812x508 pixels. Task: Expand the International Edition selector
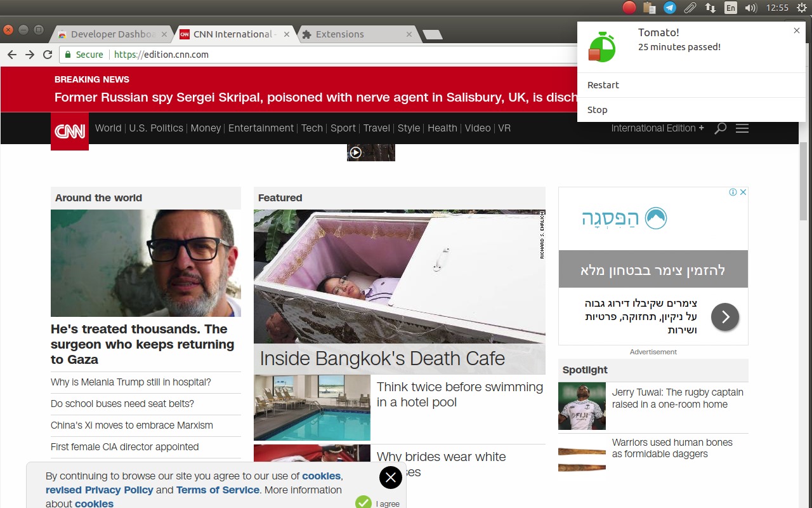click(657, 128)
